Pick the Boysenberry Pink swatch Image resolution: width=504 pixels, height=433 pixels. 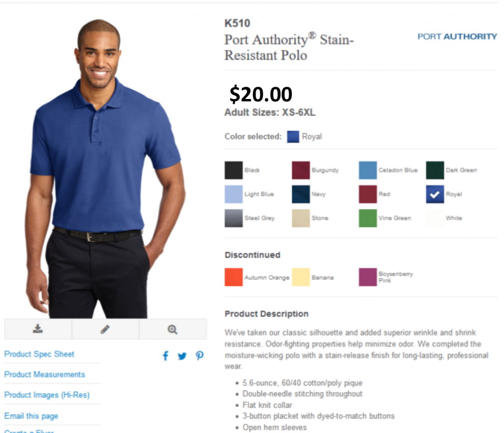[368, 277]
